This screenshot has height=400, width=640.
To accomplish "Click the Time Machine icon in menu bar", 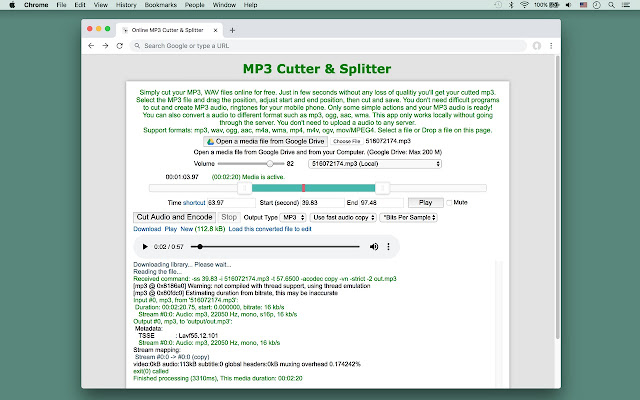I will (498, 5).
